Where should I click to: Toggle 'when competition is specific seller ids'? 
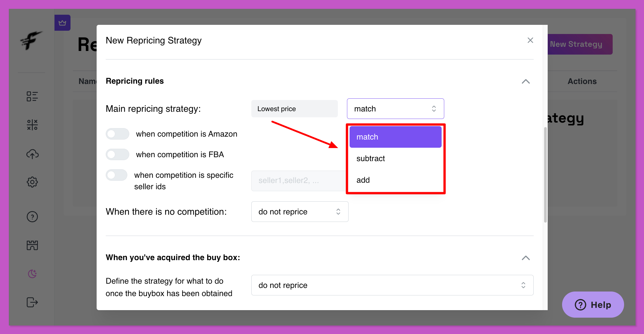pyautogui.click(x=117, y=175)
